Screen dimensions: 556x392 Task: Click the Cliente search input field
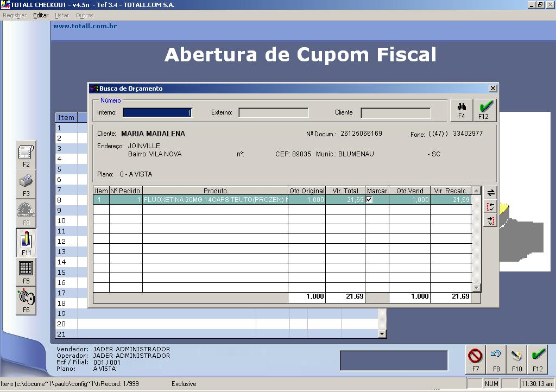pos(396,113)
